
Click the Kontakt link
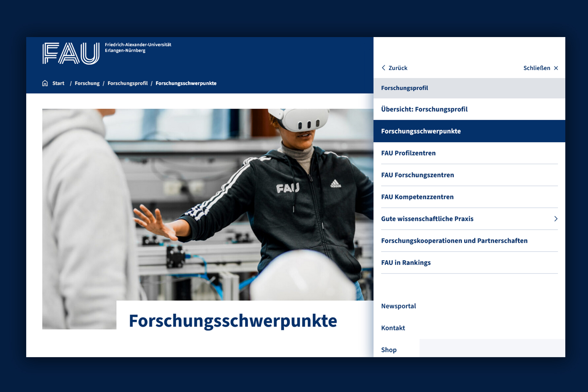[393, 328]
